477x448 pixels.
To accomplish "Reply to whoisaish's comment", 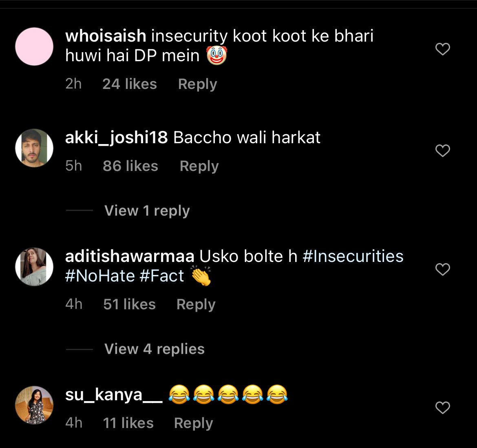I will coord(197,84).
